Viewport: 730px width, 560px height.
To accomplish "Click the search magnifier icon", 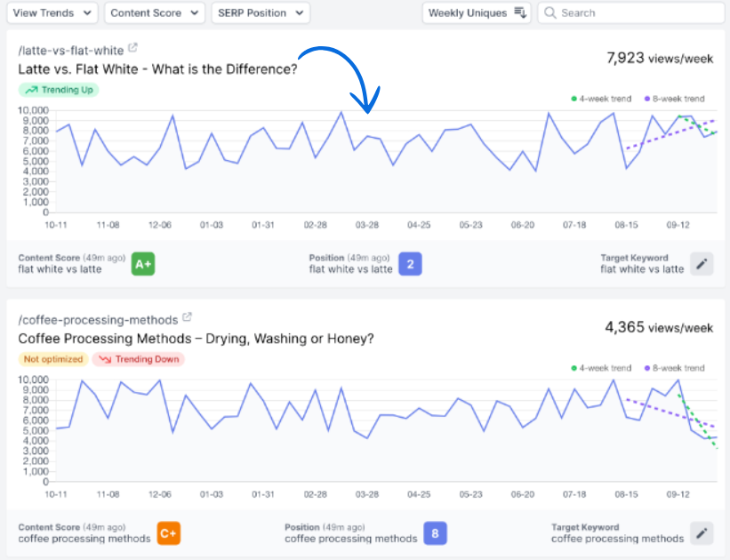I will click(x=550, y=12).
